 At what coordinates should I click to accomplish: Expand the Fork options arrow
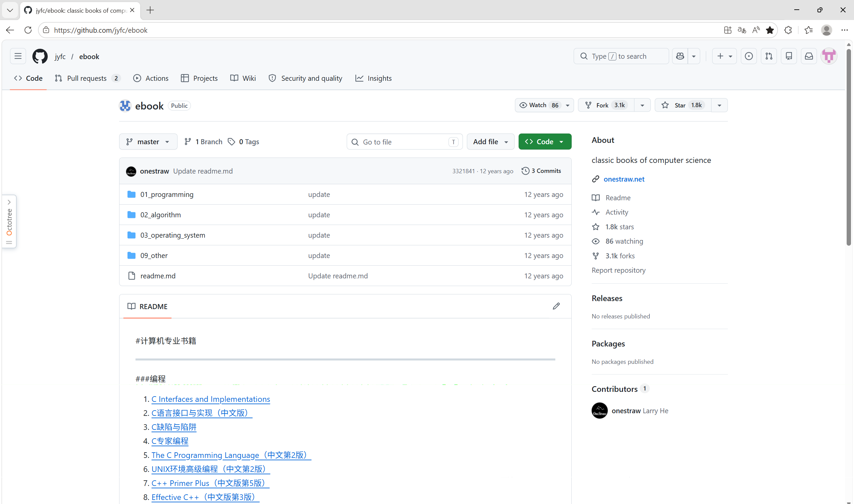pos(642,105)
